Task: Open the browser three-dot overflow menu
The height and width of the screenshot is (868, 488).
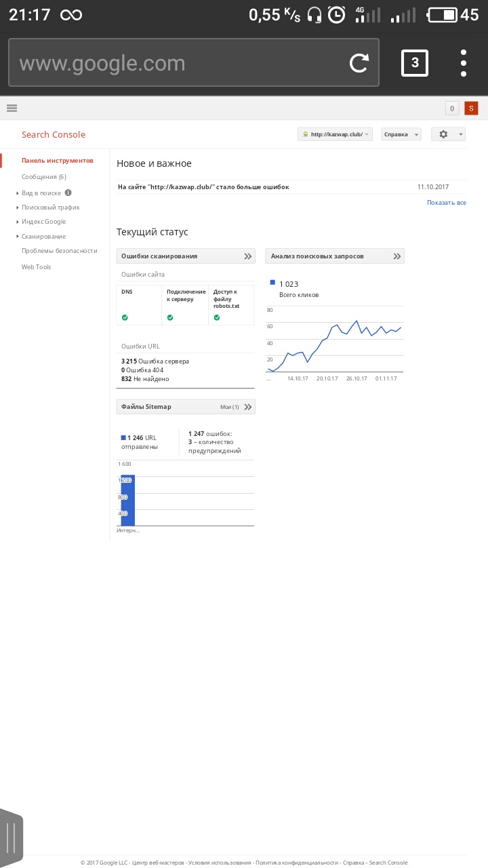Action: tap(464, 63)
